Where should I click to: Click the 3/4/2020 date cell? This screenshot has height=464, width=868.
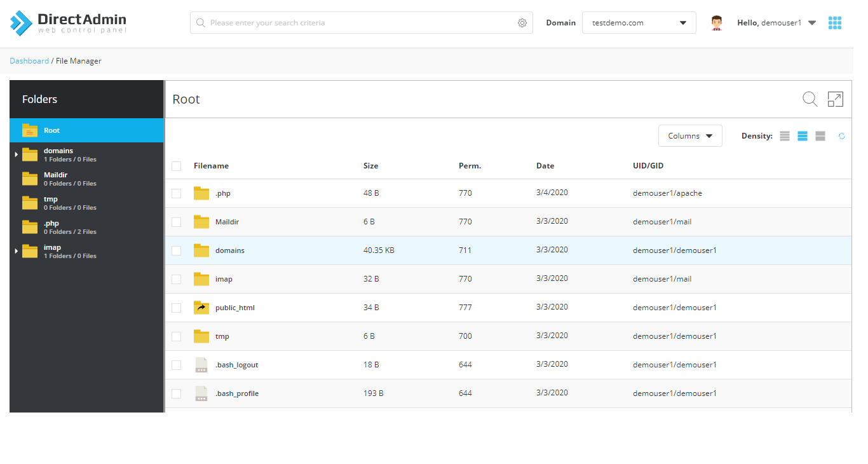pyautogui.click(x=552, y=193)
